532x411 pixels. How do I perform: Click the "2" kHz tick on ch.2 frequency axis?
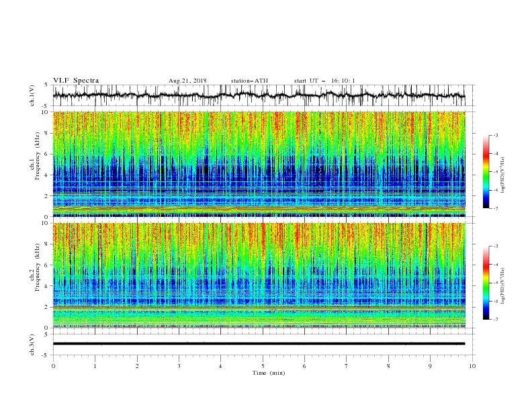47,308
